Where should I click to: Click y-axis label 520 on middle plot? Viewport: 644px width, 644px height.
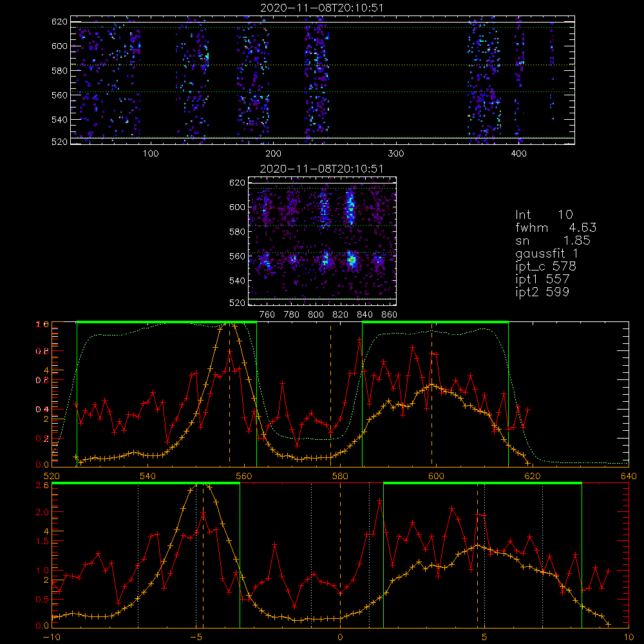tap(238, 303)
